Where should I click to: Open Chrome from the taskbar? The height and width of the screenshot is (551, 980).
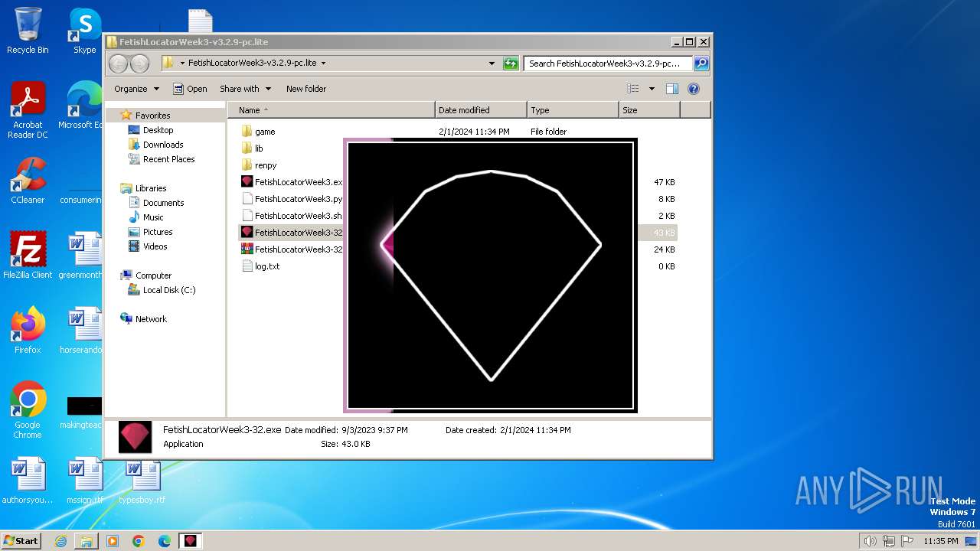click(x=139, y=541)
